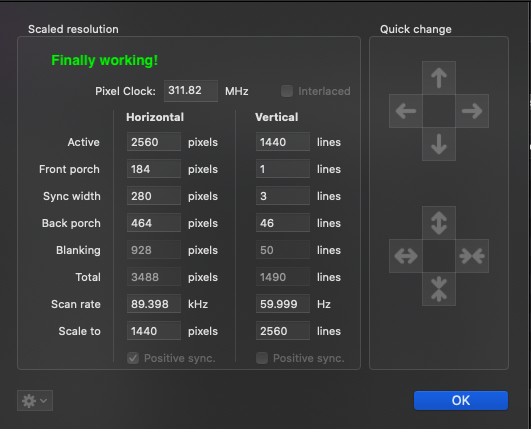The image size is (531, 429).
Task: Edit the Pixel Clock field 311.82
Action: [191, 91]
